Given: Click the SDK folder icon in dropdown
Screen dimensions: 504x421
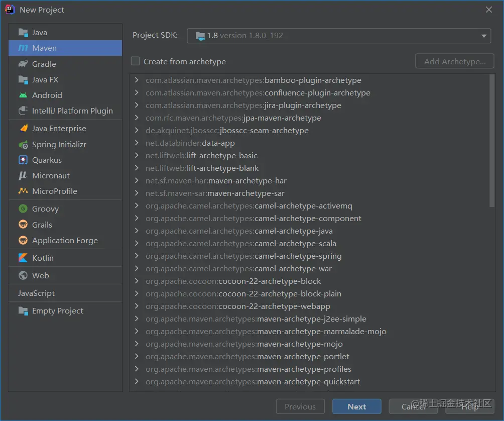Looking at the screenshot, I should [200, 36].
